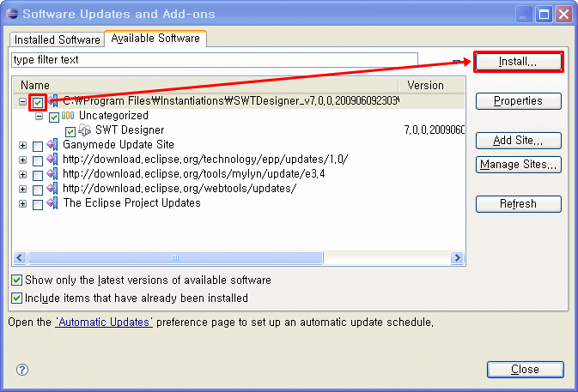Open the Manage Sites... dialog
Image resolution: width=578 pixels, height=392 pixels.
[518, 164]
